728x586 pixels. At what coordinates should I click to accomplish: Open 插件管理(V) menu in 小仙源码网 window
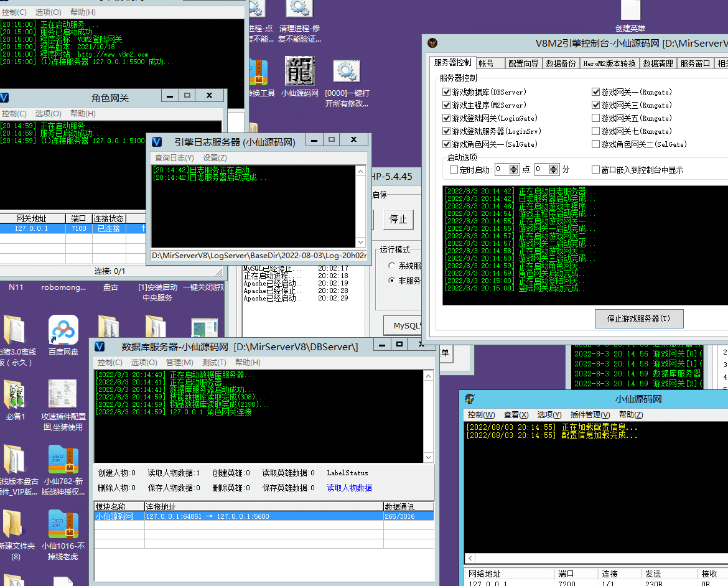coord(590,415)
